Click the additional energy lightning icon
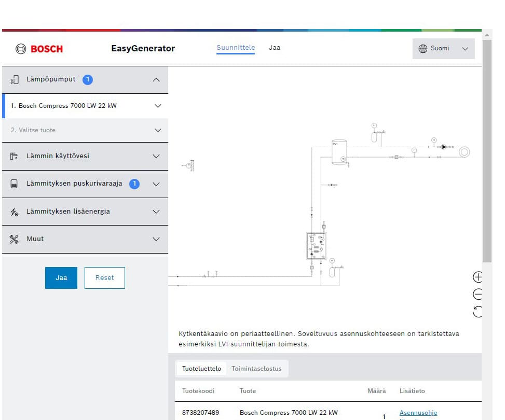The image size is (505, 420). click(14, 212)
